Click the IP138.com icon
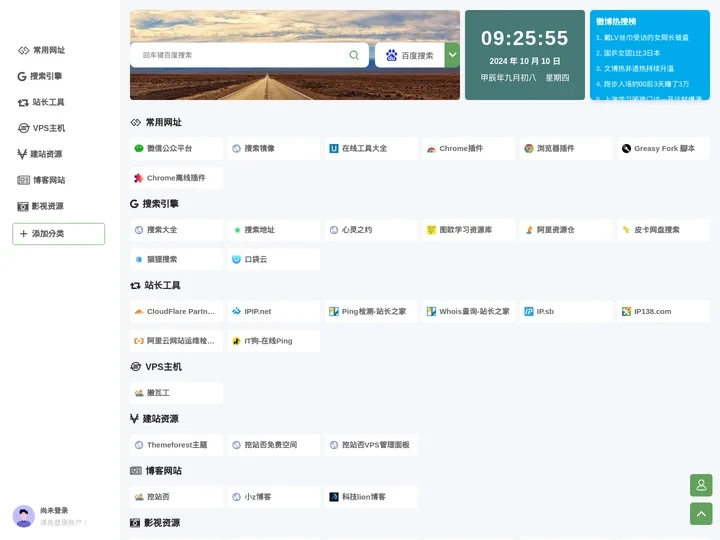The image size is (720, 540). [626, 311]
